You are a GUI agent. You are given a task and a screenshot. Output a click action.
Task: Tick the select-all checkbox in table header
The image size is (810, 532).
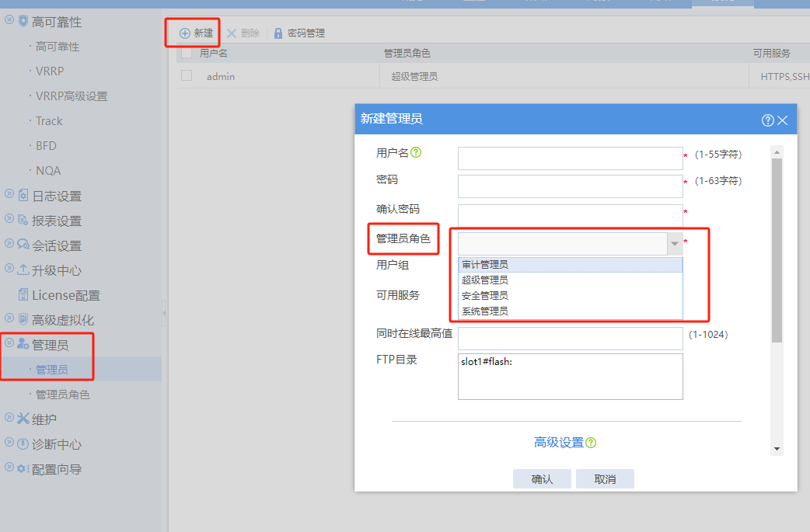pos(187,53)
